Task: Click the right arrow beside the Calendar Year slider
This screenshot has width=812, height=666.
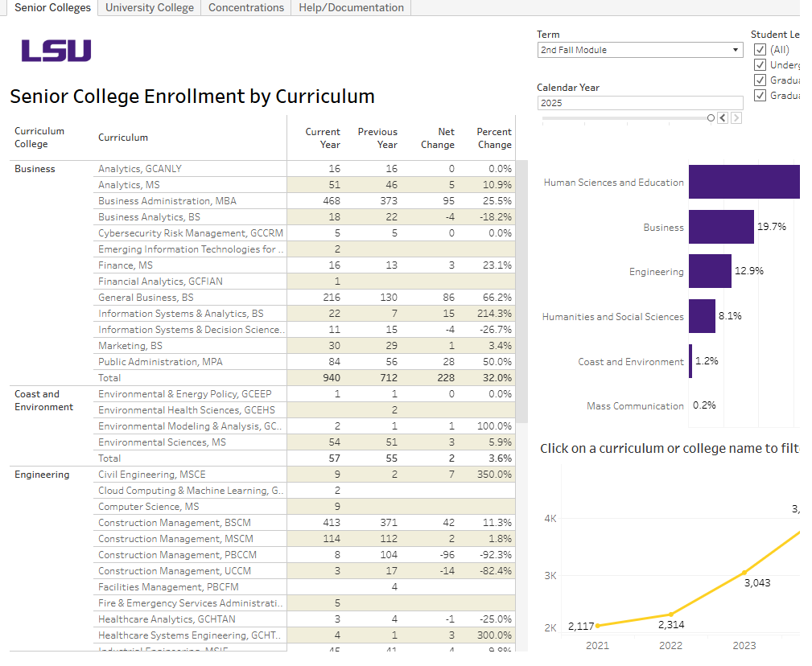Action: pos(735,117)
